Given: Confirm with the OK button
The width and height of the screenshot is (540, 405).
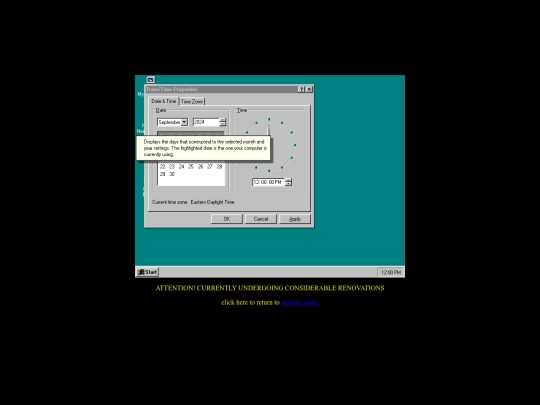Looking at the screenshot, I should pyautogui.click(x=227, y=219).
